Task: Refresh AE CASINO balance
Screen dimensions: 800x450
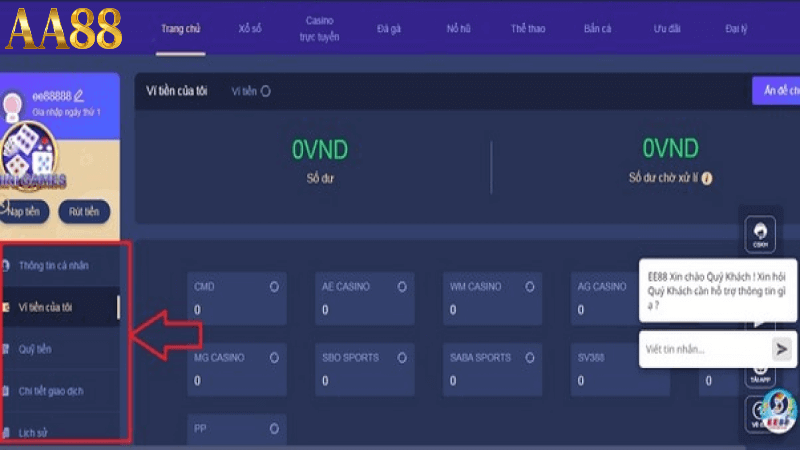Action: 402,287
